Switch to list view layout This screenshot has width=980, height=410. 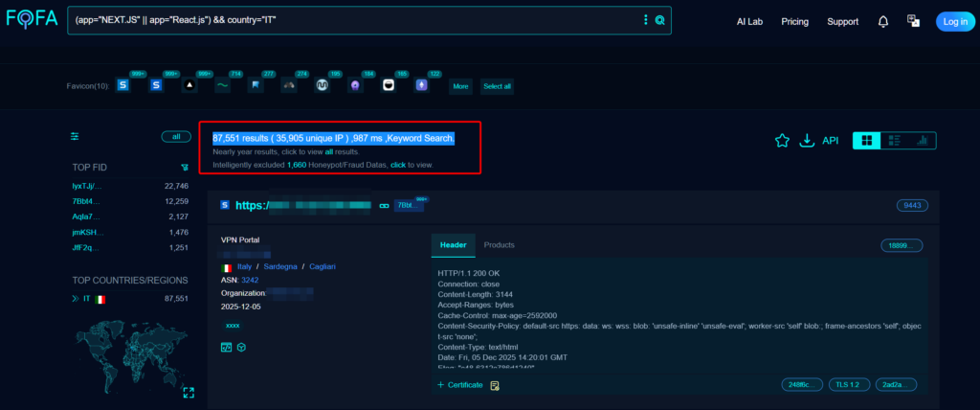tap(895, 141)
